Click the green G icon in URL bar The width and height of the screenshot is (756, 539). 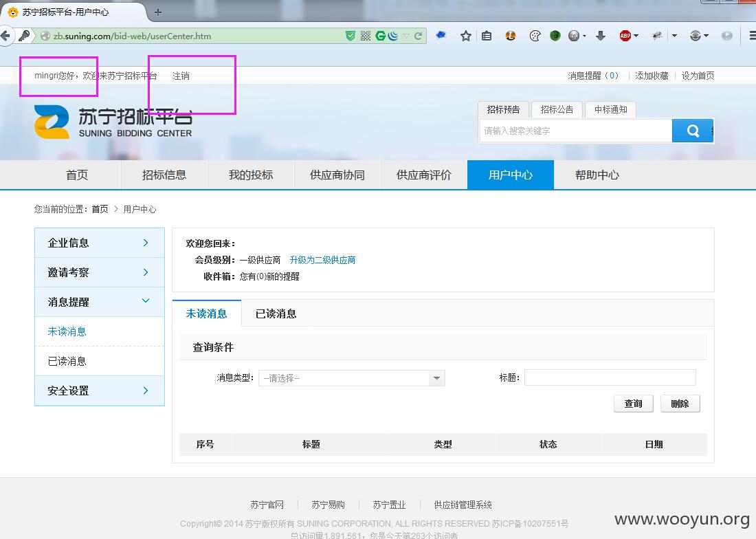pos(381,36)
